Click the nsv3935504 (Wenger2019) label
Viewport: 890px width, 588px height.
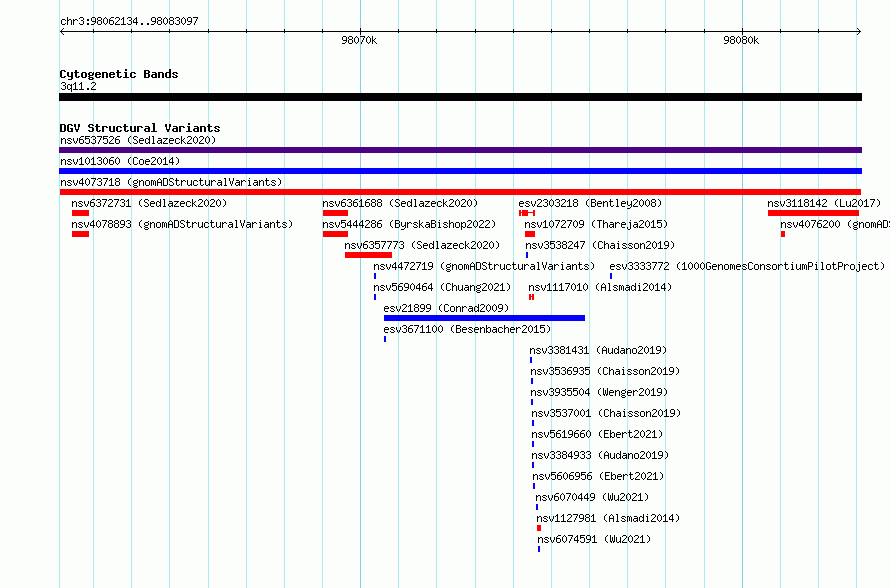(599, 392)
